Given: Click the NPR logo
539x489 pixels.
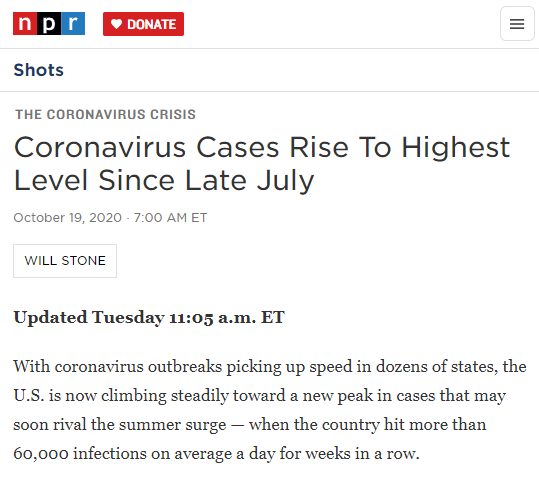Looking at the screenshot, I should click(49, 23).
